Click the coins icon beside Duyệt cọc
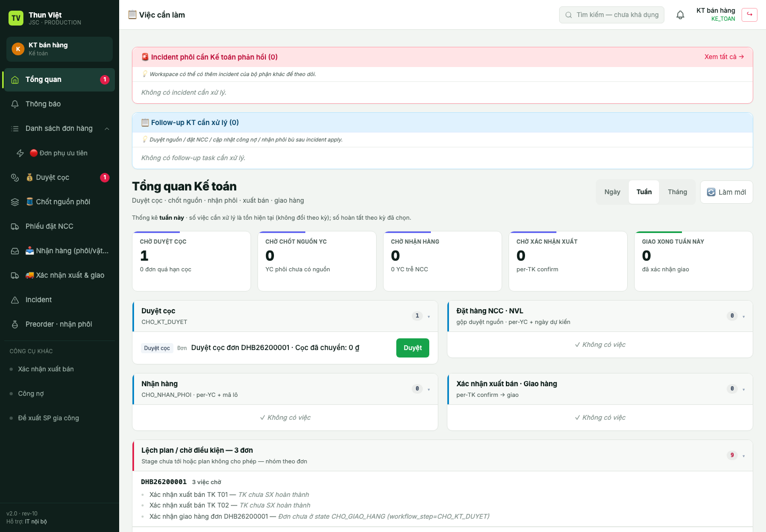The image size is (766, 532). (15, 178)
